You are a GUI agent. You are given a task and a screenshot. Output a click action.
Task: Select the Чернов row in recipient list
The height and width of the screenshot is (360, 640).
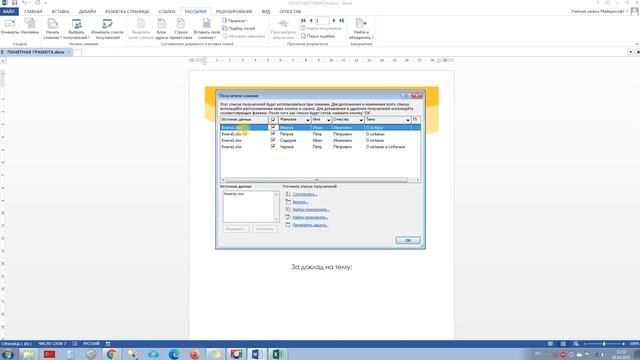pos(320,147)
